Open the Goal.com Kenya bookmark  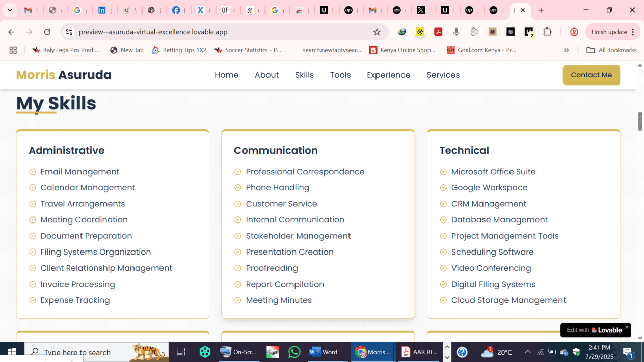coord(481,50)
